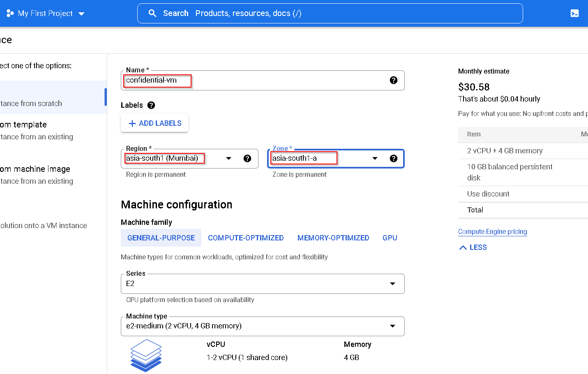Image resolution: width=588 pixels, height=374 pixels.
Task: Select deploy solution onto VM instance option
Action: coord(53,225)
